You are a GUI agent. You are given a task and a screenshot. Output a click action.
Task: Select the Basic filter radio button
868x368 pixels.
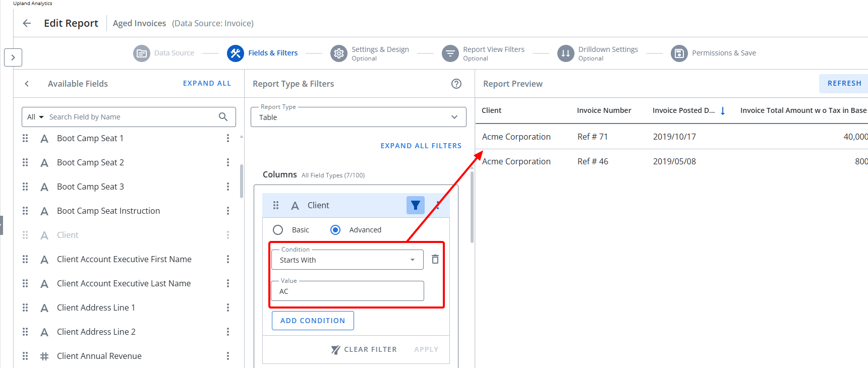[x=278, y=230]
